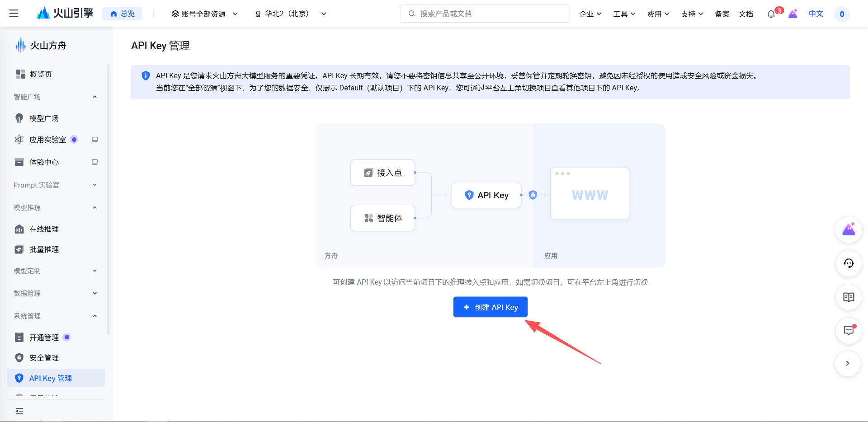Open 在线推理 in the sidebar
Viewport: 868px width, 422px height.
tap(44, 229)
